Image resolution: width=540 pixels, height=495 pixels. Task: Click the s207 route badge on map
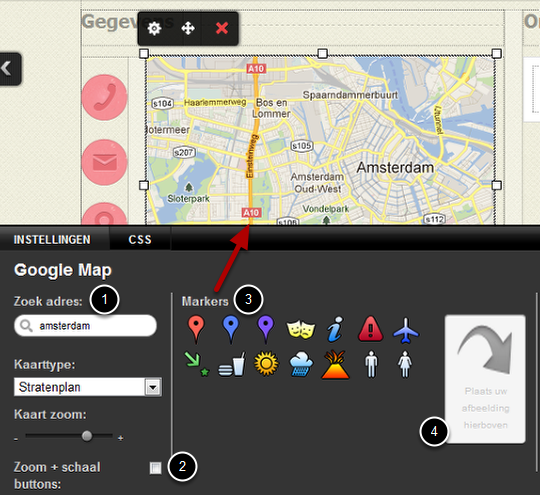tap(184, 152)
